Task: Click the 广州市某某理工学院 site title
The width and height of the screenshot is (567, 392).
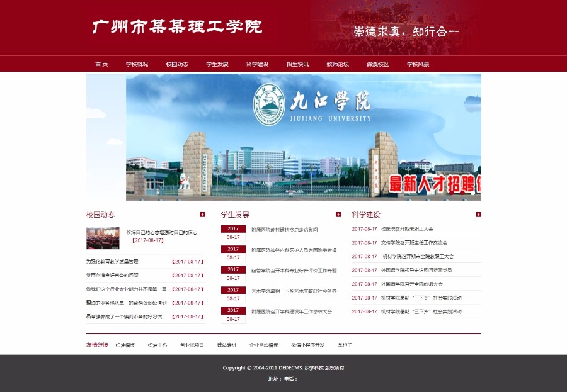Action: [177, 26]
